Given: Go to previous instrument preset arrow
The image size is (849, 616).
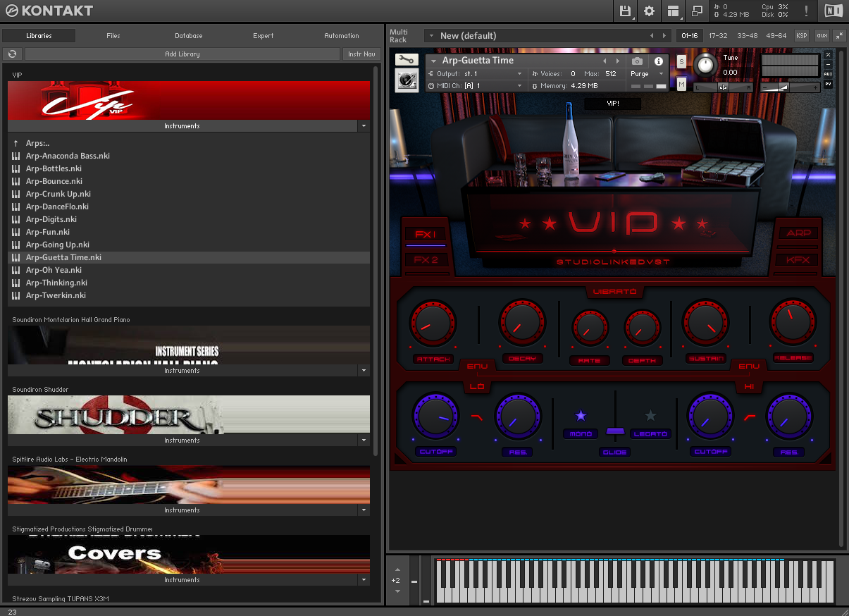Looking at the screenshot, I should [x=604, y=61].
